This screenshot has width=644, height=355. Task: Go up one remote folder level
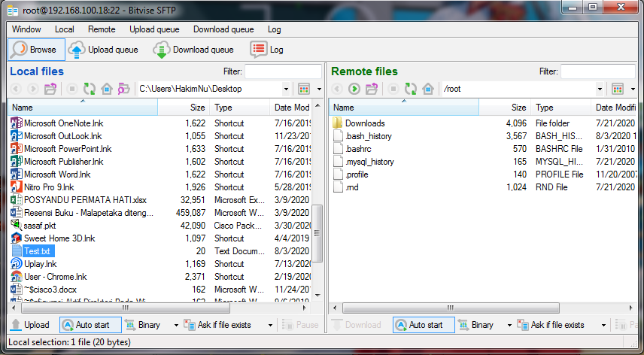pyautogui.click(x=372, y=89)
